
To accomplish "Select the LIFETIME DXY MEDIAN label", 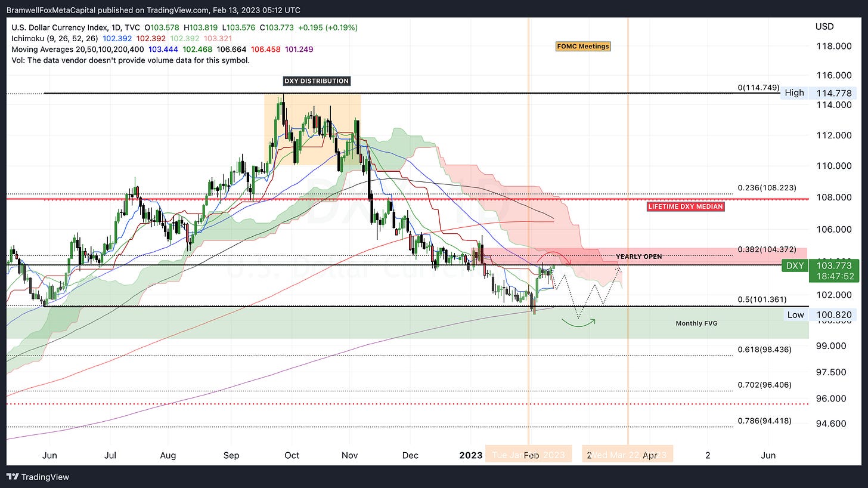I will [x=686, y=207].
